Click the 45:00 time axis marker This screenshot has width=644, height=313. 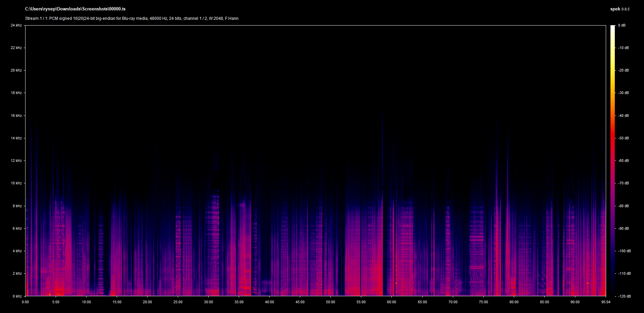[x=300, y=302]
